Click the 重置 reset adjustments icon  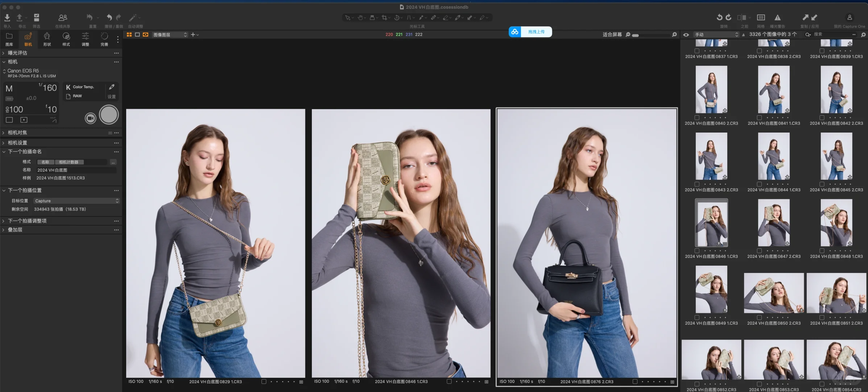90,17
